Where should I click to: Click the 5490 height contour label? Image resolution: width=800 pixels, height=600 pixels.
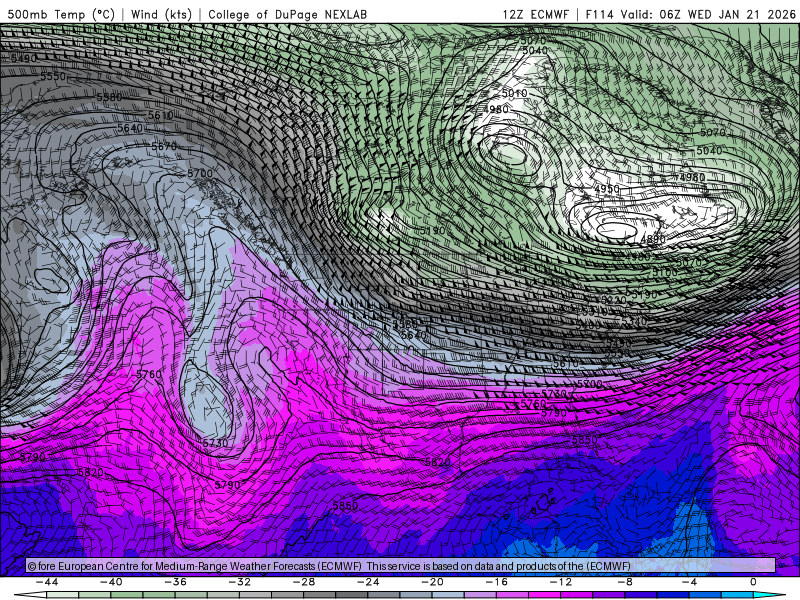click(x=23, y=58)
